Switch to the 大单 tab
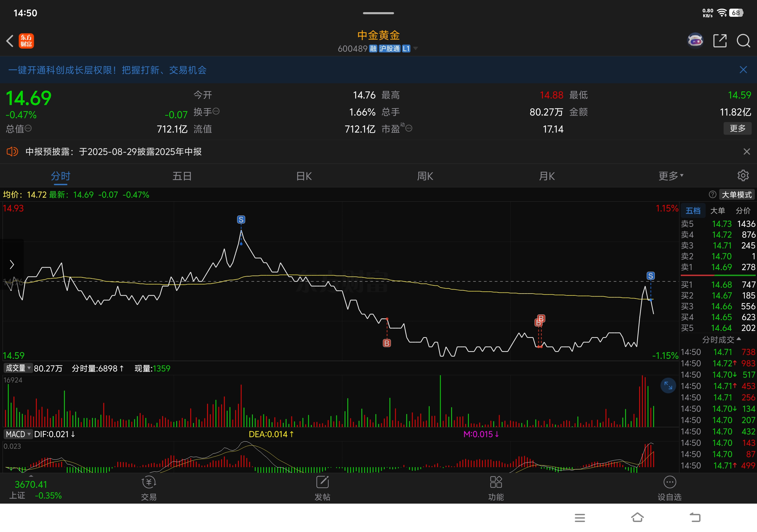The height and width of the screenshot is (532, 757). point(718,211)
